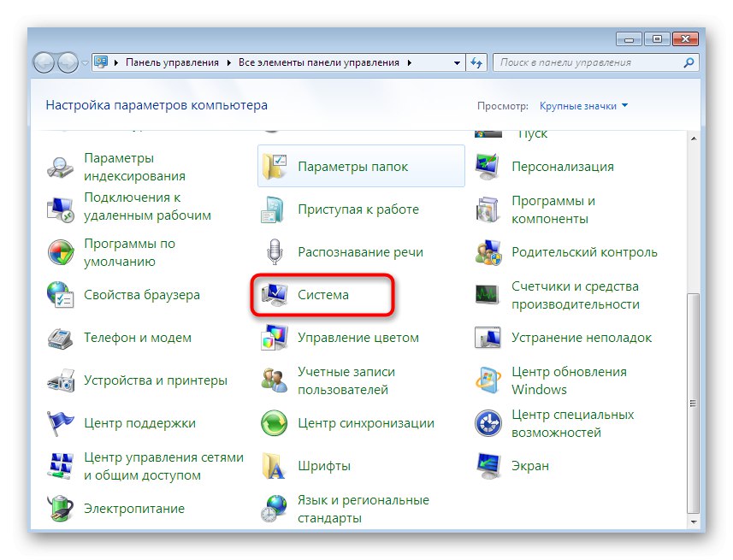The image size is (733, 560).
Task: Expand the address bar history dropdown arrow
Action: 457,62
